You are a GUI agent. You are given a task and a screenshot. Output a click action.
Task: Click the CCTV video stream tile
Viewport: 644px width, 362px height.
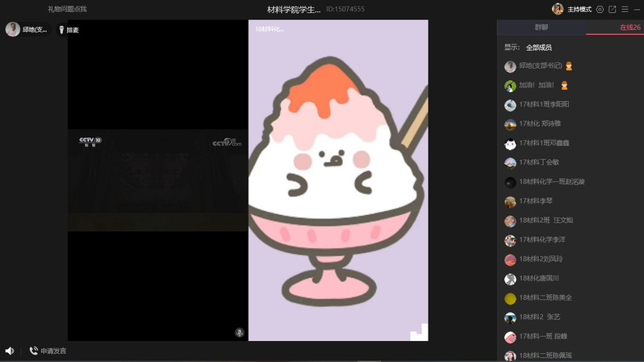click(157, 180)
